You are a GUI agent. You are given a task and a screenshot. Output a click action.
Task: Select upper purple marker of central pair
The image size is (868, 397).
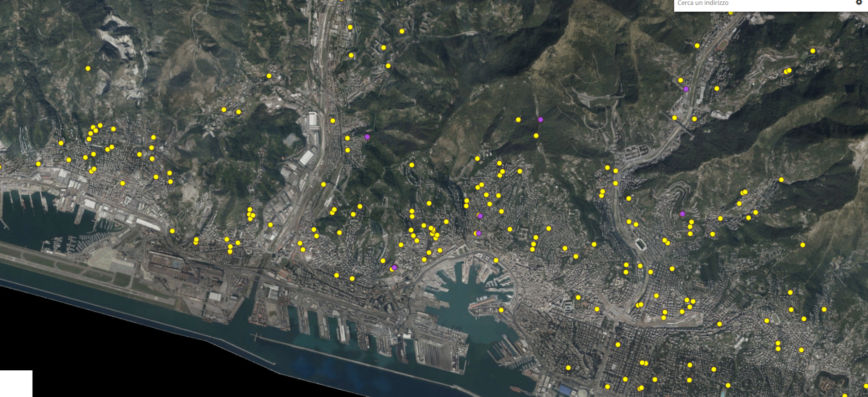480,216
